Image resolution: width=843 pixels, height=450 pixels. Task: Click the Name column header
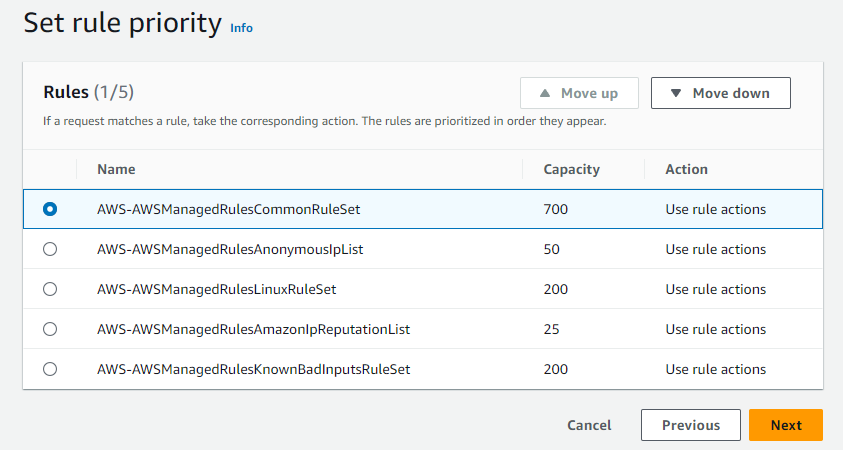pos(116,169)
